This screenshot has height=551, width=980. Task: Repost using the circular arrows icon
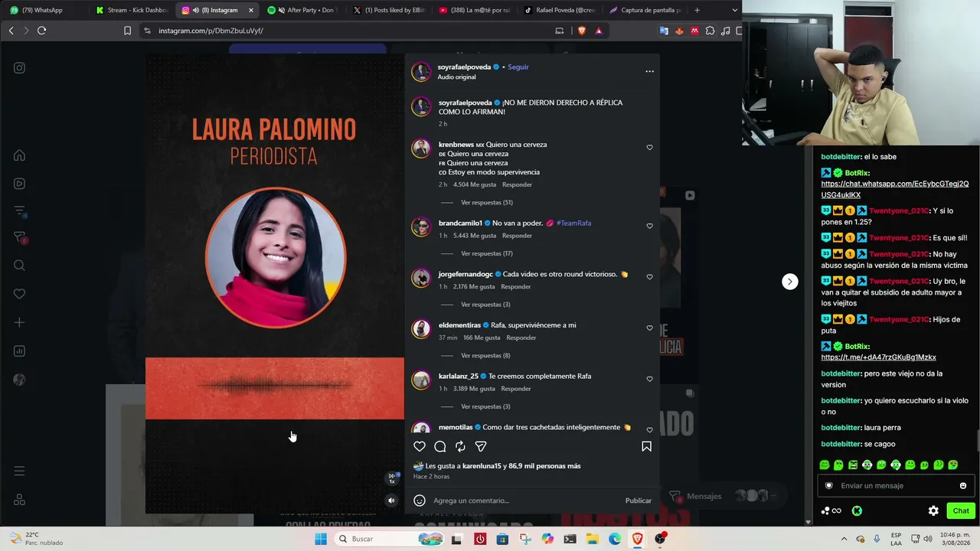click(460, 446)
